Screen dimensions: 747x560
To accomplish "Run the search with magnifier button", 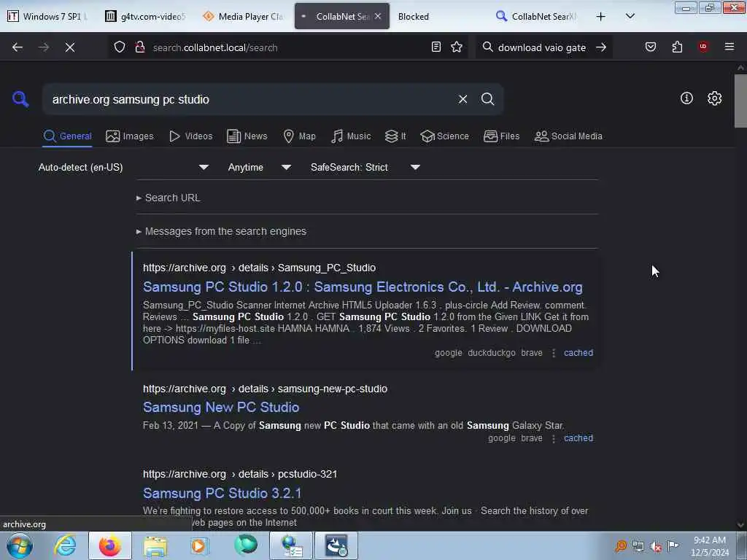I will click(x=488, y=99).
